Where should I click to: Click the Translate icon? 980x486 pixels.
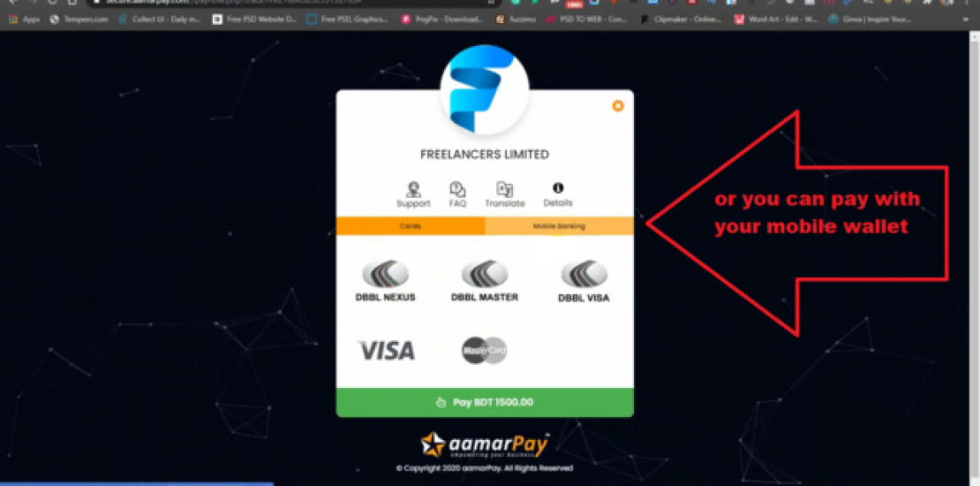coord(504,194)
